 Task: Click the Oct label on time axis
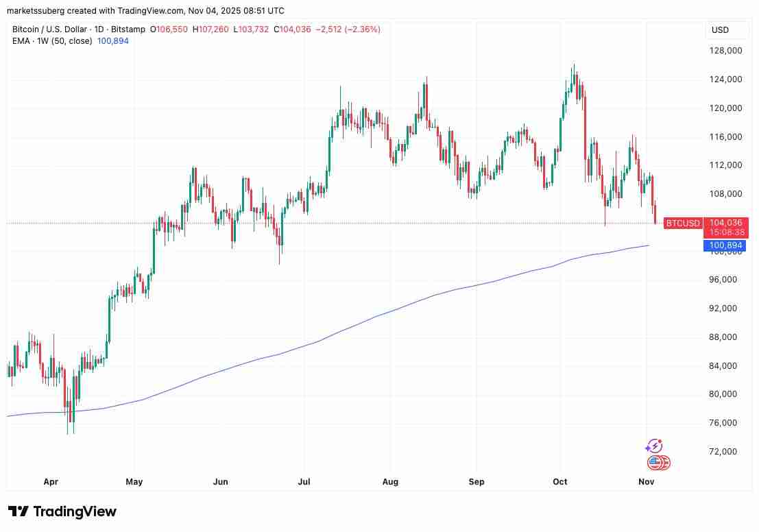pyautogui.click(x=560, y=482)
